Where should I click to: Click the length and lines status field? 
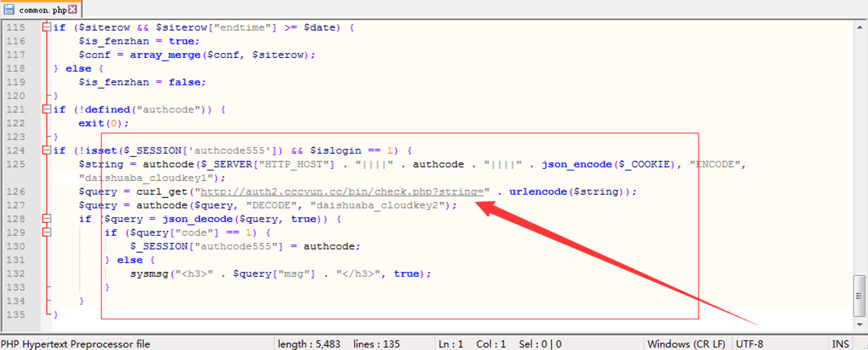point(338,344)
